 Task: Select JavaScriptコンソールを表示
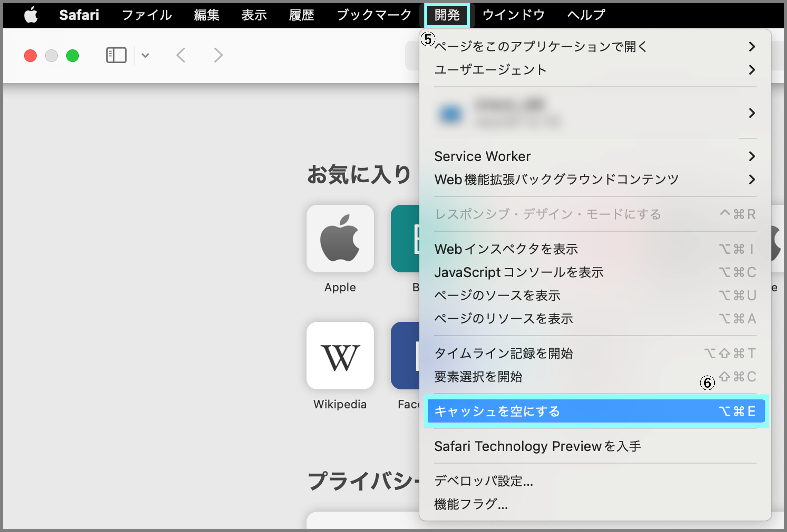[595, 272]
